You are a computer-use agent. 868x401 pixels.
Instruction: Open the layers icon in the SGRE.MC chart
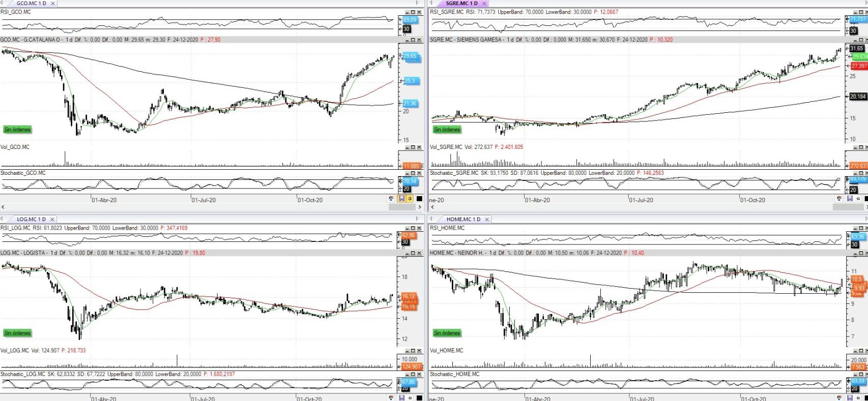coord(840,199)
